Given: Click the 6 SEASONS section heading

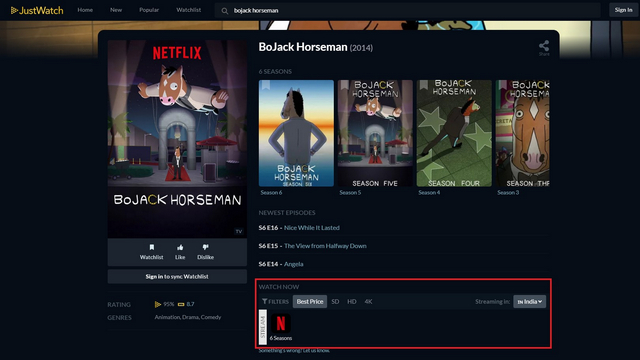Looking at the screenshot, I should 275,71.
